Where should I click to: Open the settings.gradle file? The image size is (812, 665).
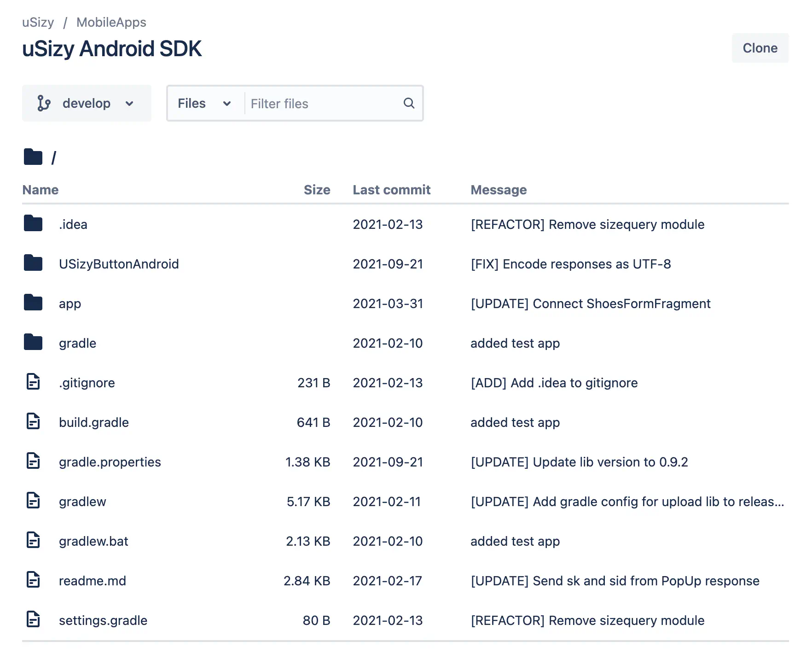click(103, 620)
